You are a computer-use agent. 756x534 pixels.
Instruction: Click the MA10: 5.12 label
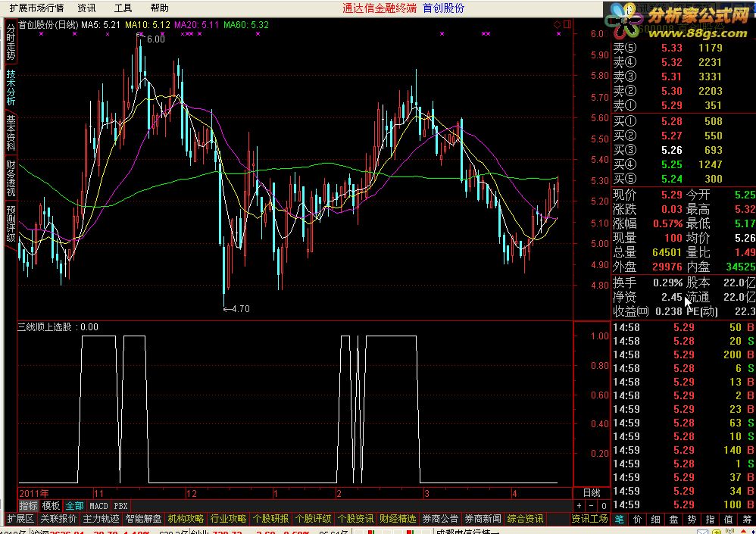[148, 24]
